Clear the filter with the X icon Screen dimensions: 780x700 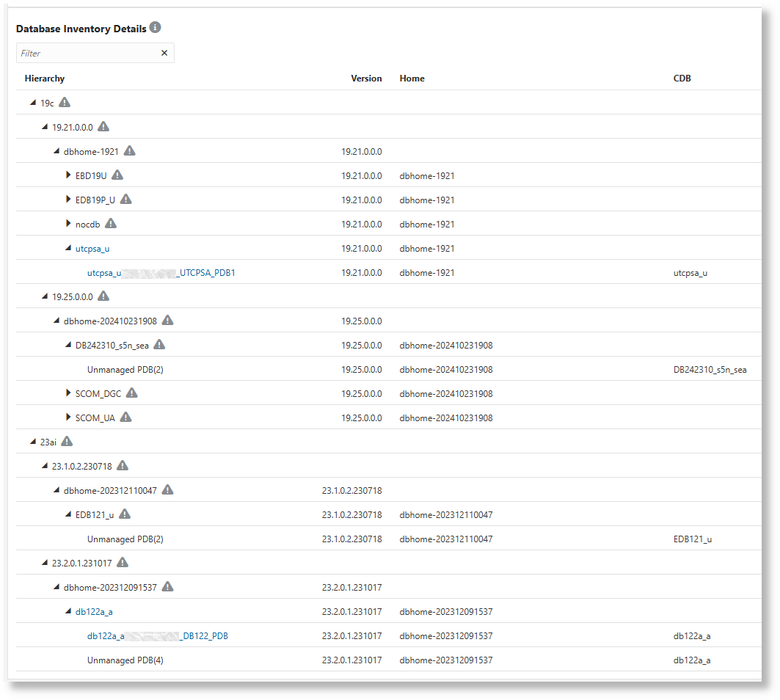[x=164, y=53]
